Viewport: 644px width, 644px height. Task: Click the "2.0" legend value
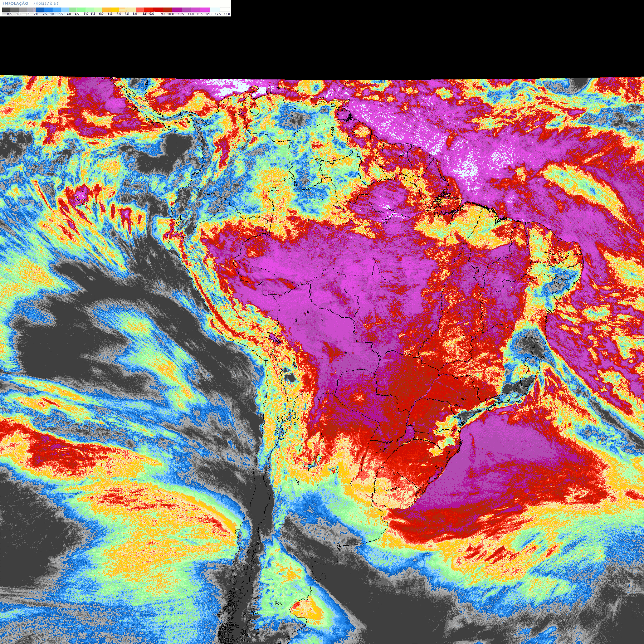(x=36, y=14)
